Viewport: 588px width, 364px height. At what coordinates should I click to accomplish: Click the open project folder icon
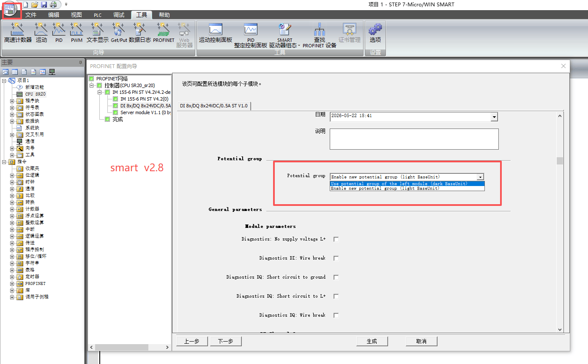point(35,5)
